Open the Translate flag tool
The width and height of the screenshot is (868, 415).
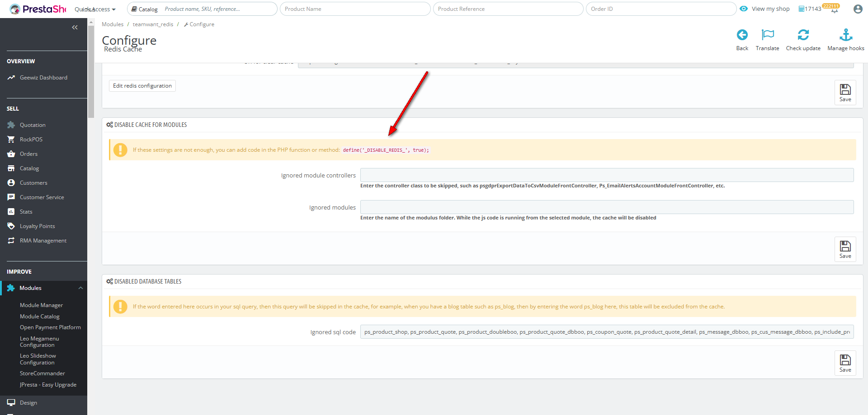click(x=768, y=35)
